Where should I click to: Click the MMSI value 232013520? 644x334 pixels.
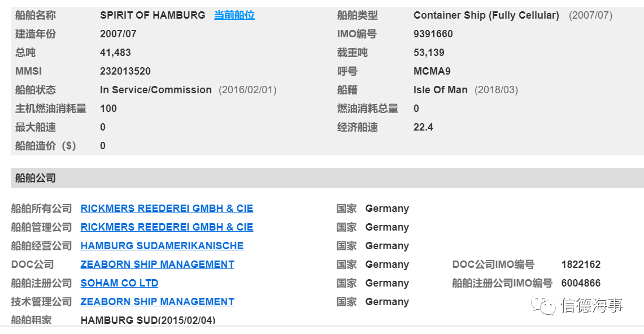(x=125, y=71)
